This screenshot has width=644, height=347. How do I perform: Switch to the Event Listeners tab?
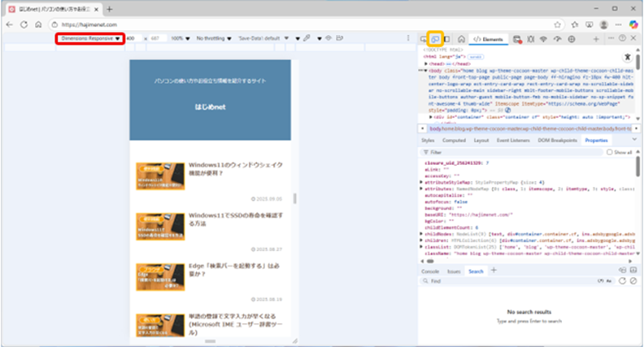coord(513,141)
